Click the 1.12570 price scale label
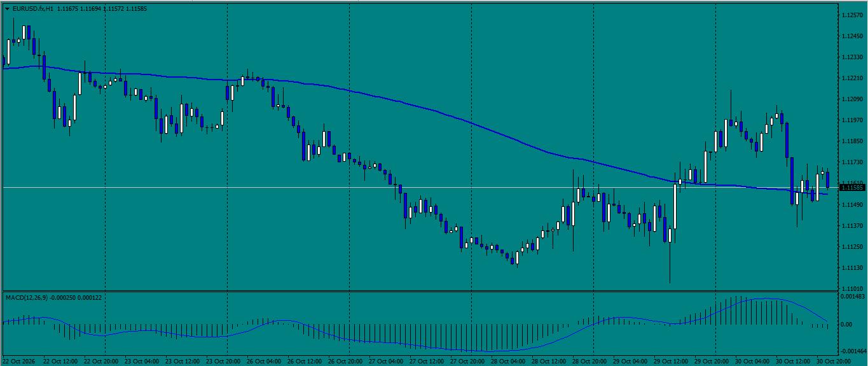Image resolution: width=868 pixels, height=366 pixels. [851, 15]
